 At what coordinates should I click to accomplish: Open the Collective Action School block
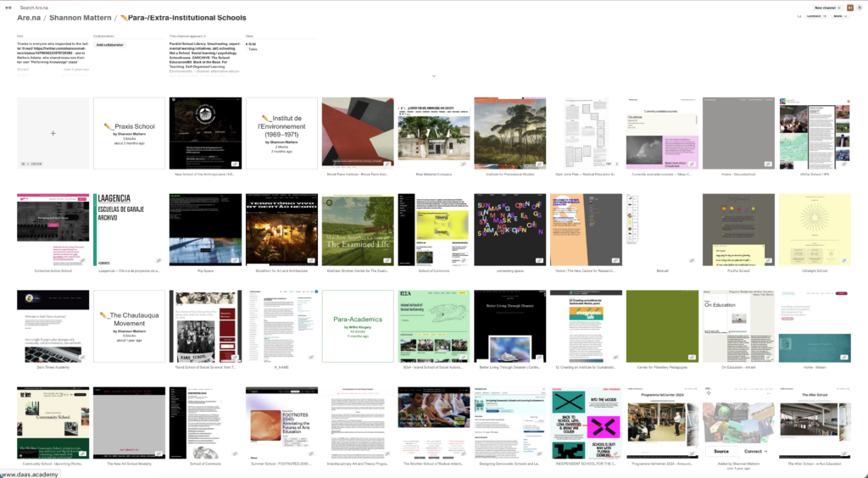(53, 230)
